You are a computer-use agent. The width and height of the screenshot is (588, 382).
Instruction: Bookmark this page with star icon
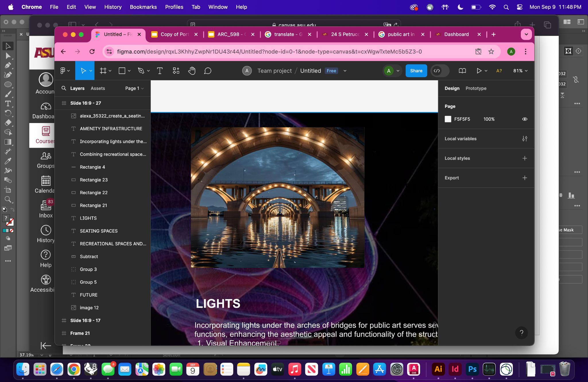click(491, 52)
